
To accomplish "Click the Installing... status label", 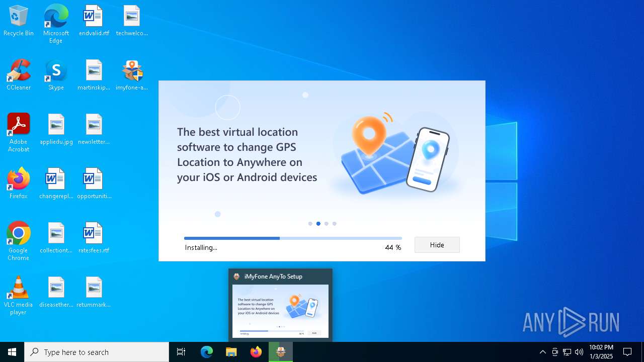I will (x=201, y=247).
